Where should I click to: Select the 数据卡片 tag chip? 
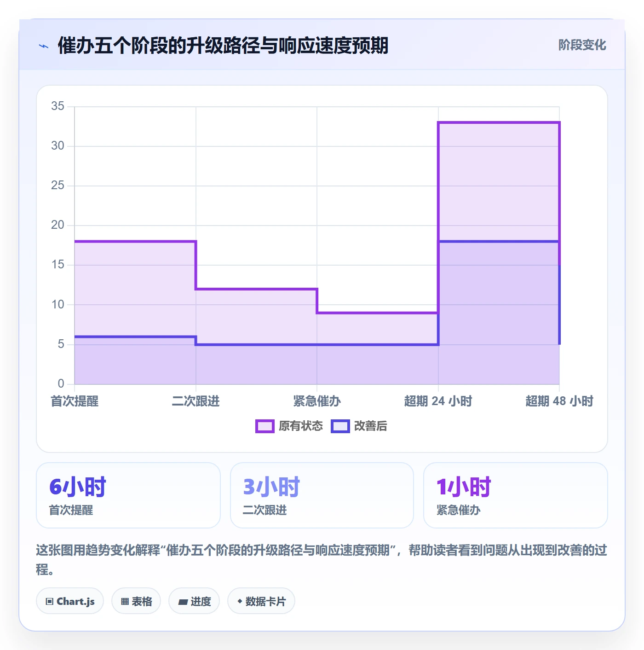click(x=261, y=601)
